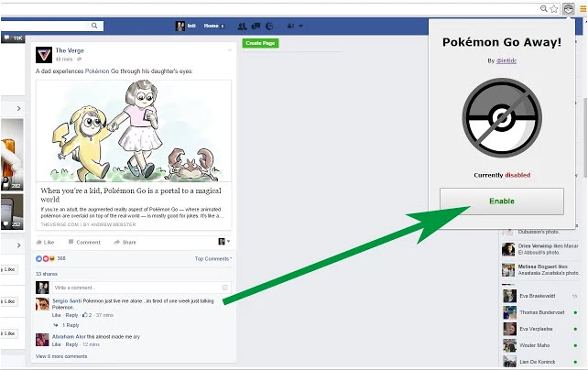
Task: Reply to Abraham Alor's comment
Action: pos(71,344)
